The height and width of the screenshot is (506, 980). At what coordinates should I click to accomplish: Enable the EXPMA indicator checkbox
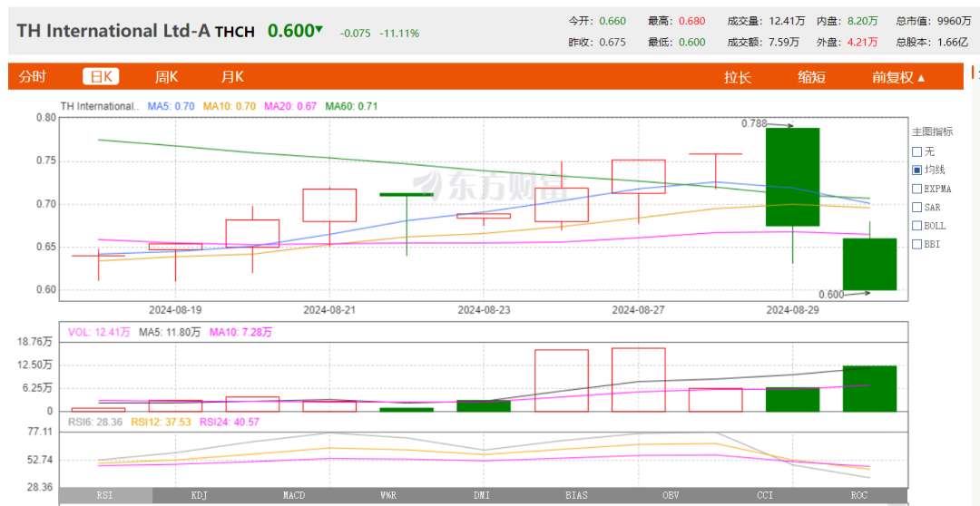[x=916, y=189]
